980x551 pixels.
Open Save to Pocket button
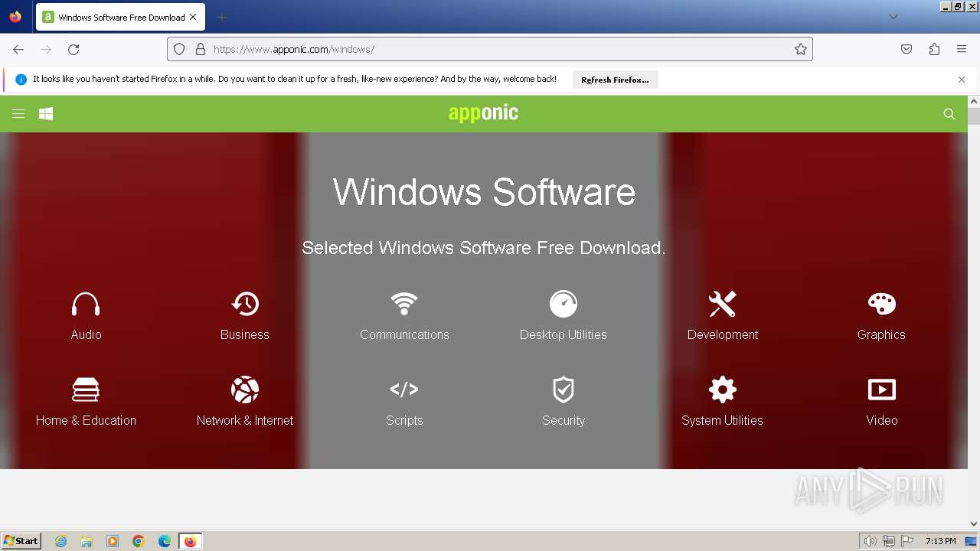point(906,49)
